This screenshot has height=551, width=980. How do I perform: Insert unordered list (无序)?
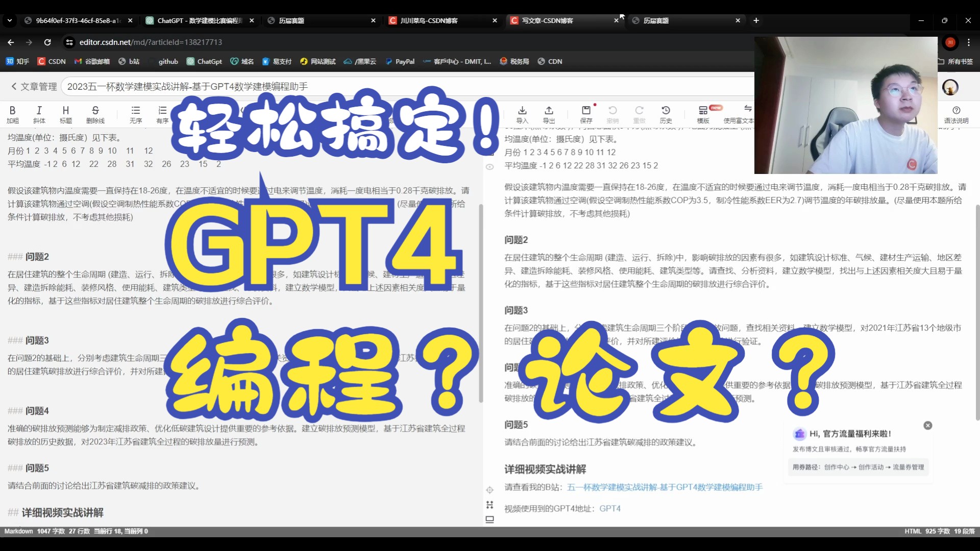[x=135, y=114]
